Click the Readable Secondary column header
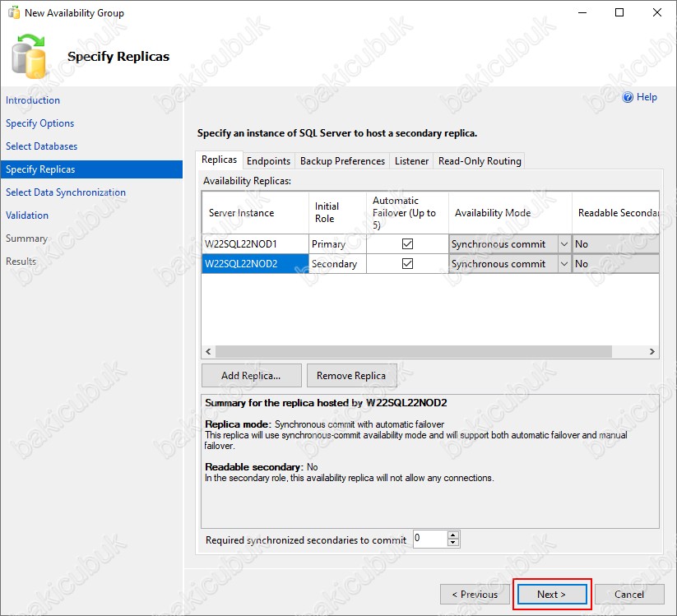677x616 pixels. [x=615, y=213]
